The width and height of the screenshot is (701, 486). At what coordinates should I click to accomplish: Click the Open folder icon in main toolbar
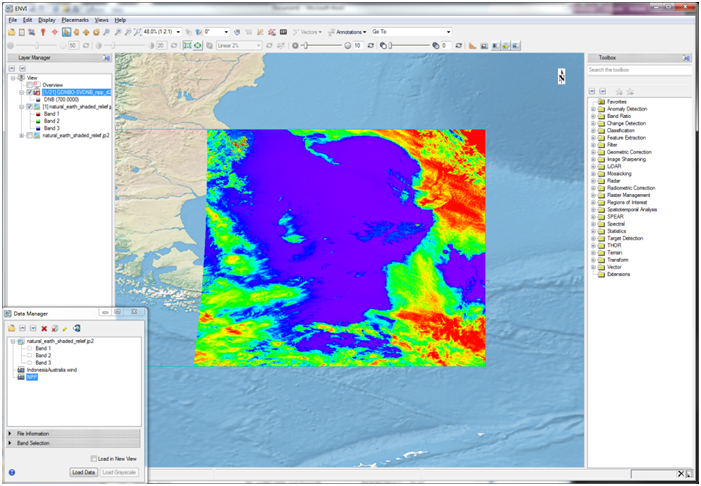pos(11,32)
